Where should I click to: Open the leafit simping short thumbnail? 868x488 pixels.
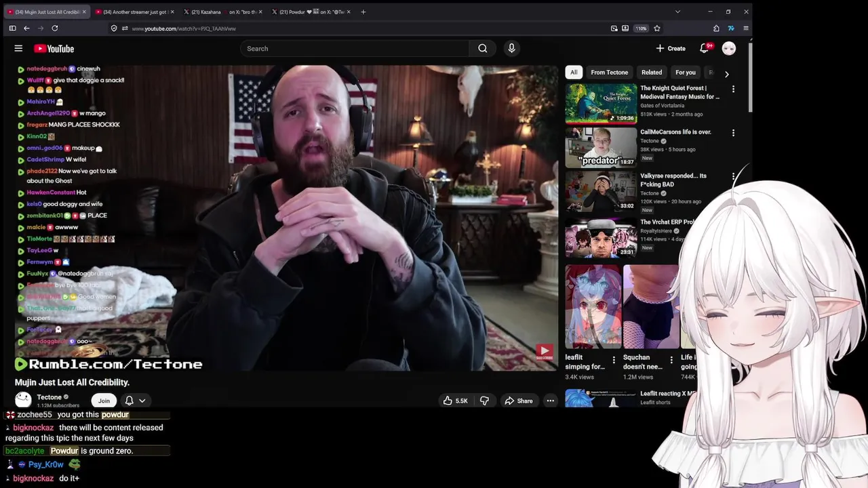[593, 306]
